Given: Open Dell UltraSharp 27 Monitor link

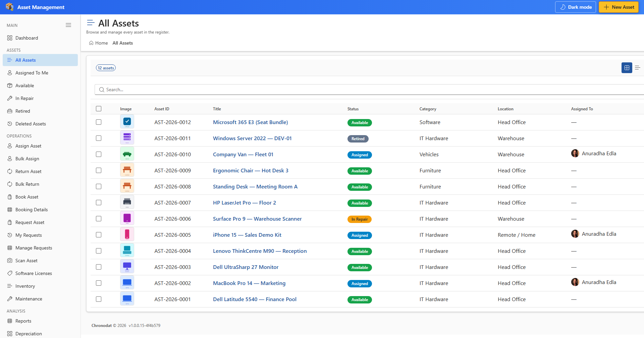Looking at the screenshot, I should (246, 267).
